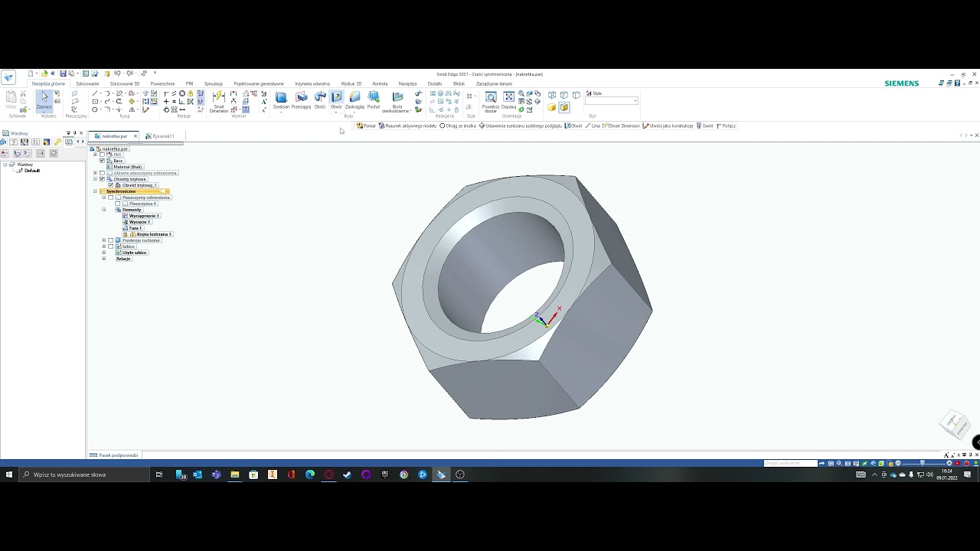Click the Pasek podpowiedzi prompt bar
This screenshot has height=551, width=980.
pyautogui.click(x=114, y=455)
